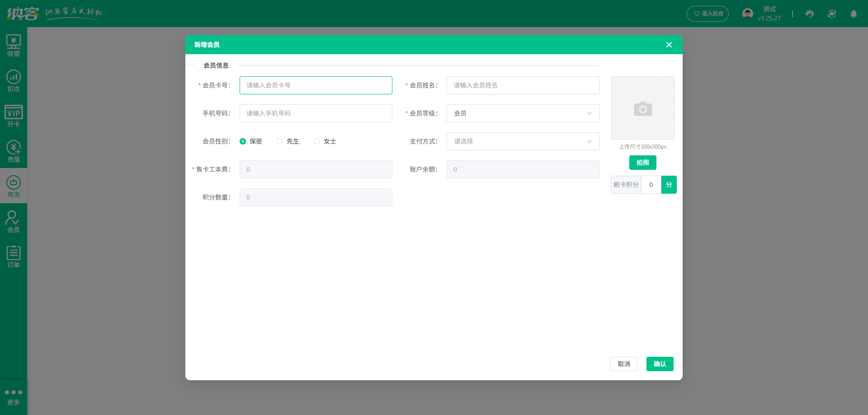Switch to the active 充次 sidebar tab
Screen dimensions: 868x415
point(14,186)
